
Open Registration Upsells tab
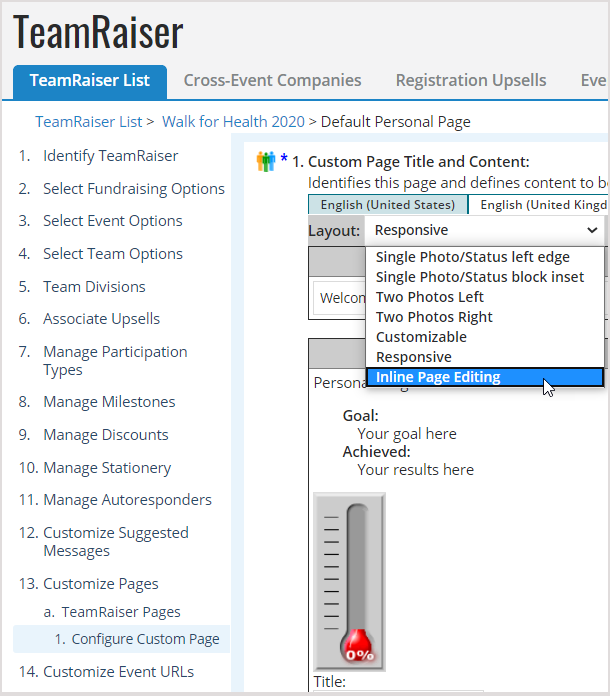471,80
